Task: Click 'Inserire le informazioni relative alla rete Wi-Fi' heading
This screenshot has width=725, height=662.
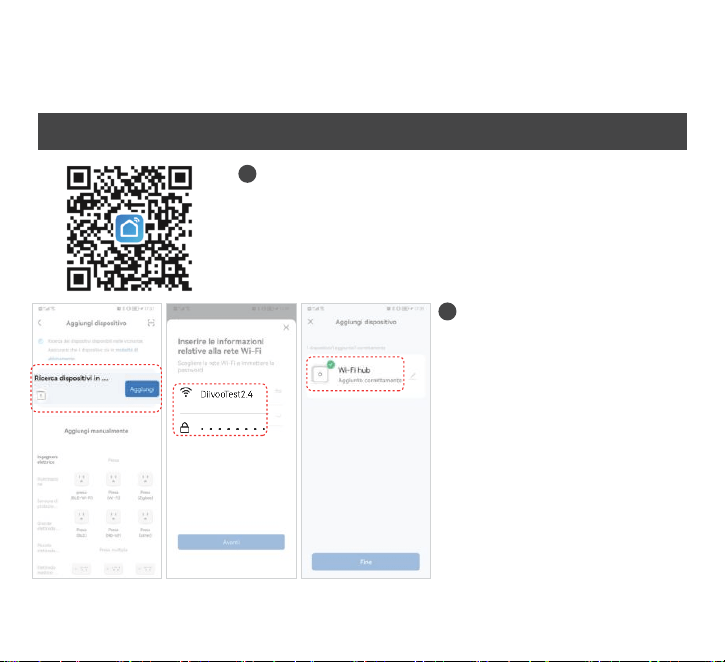Action: (x=221, y=346)
